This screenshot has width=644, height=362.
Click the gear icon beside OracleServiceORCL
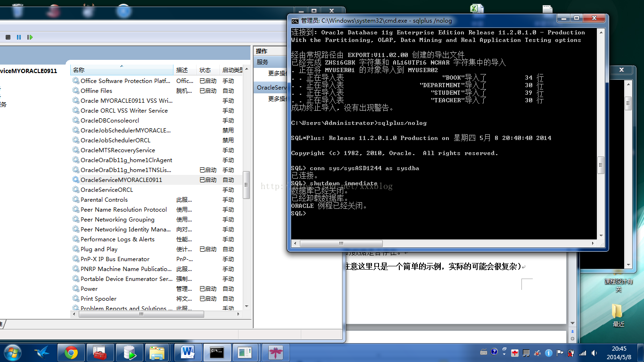tap(76, 189)
